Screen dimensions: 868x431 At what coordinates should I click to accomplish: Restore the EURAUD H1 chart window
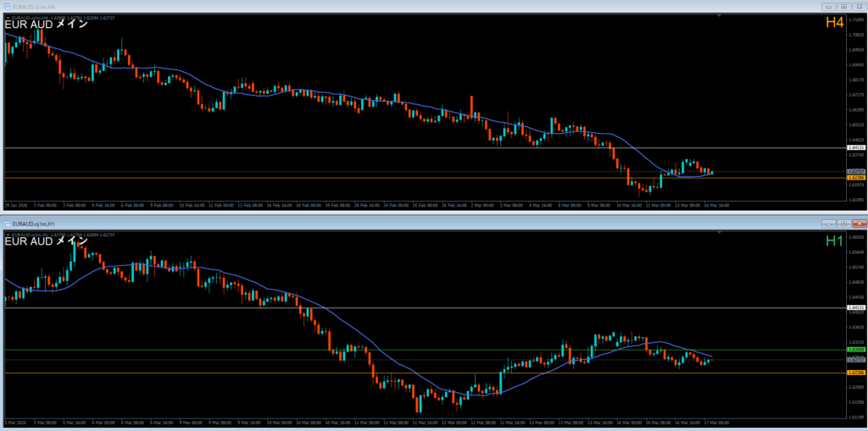coord(843,223)
